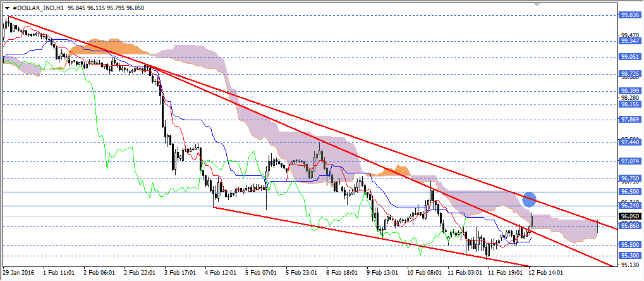The width and height of the screenshot is (644, 281).
Task: Select the blue ellipse marker on chart
Action: (530, 200)
